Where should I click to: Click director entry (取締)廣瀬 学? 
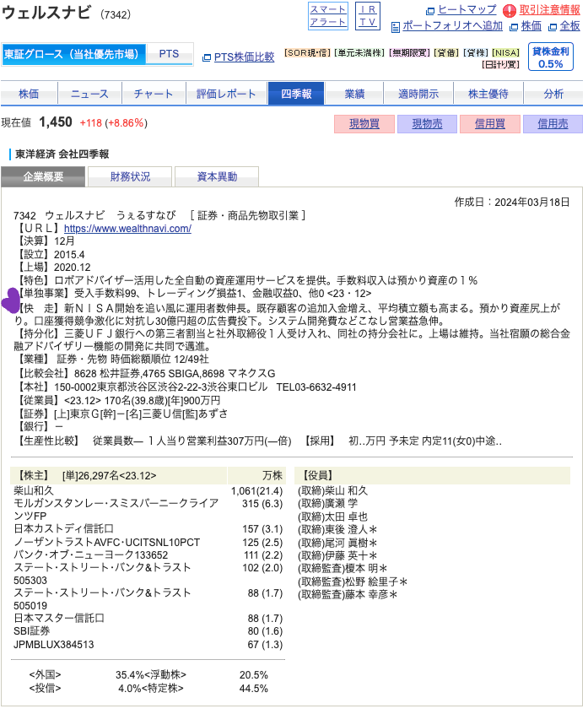coord(327,504)
